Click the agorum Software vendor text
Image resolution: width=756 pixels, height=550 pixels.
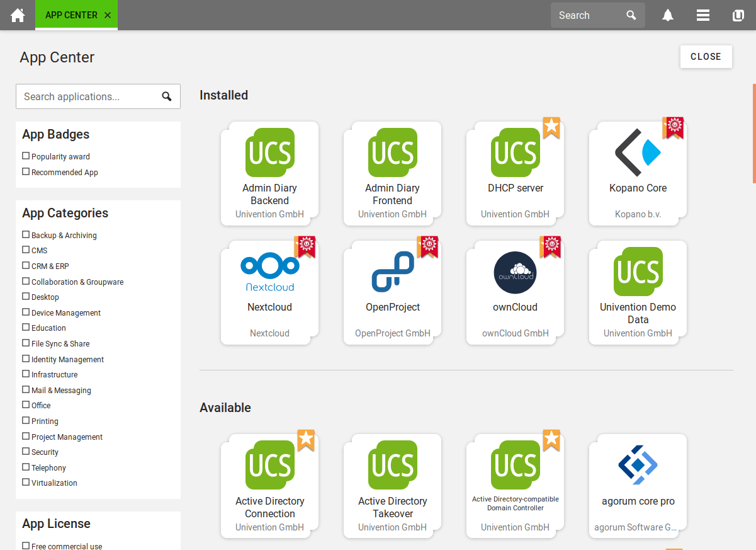(x=637, y=527)
